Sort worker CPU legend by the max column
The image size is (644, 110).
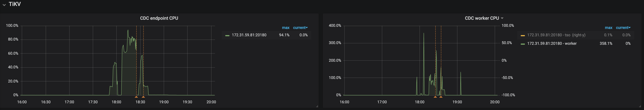coord(609,28)
